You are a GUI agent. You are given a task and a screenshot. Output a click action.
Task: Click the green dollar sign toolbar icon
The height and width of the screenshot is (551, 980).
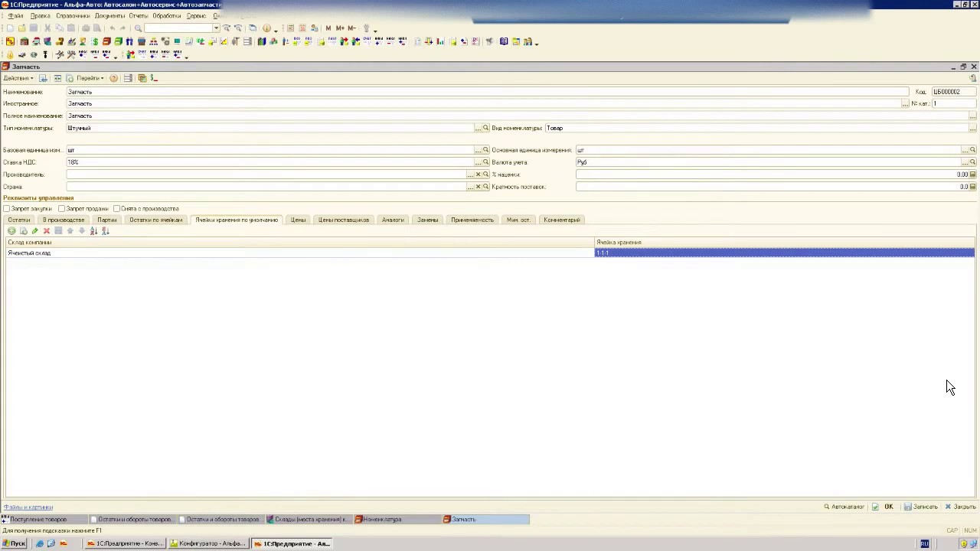click(95, 41)
